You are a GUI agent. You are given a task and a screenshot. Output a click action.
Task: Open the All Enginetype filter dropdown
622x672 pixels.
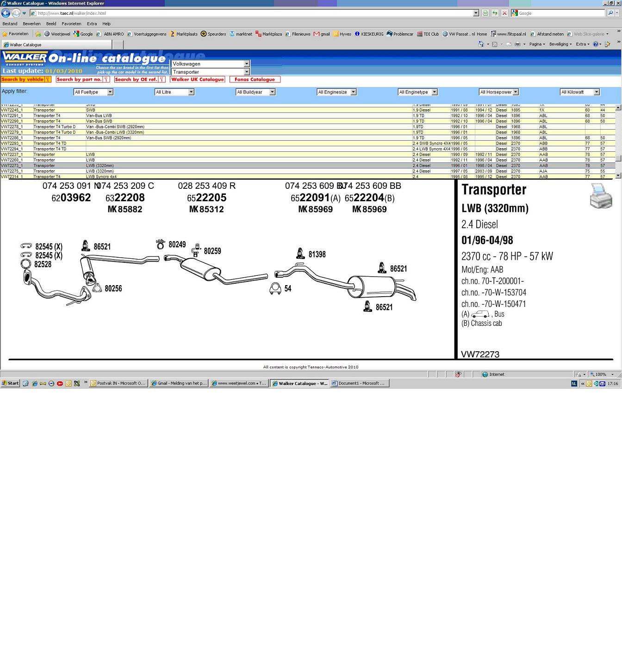(x=417, y=92)
